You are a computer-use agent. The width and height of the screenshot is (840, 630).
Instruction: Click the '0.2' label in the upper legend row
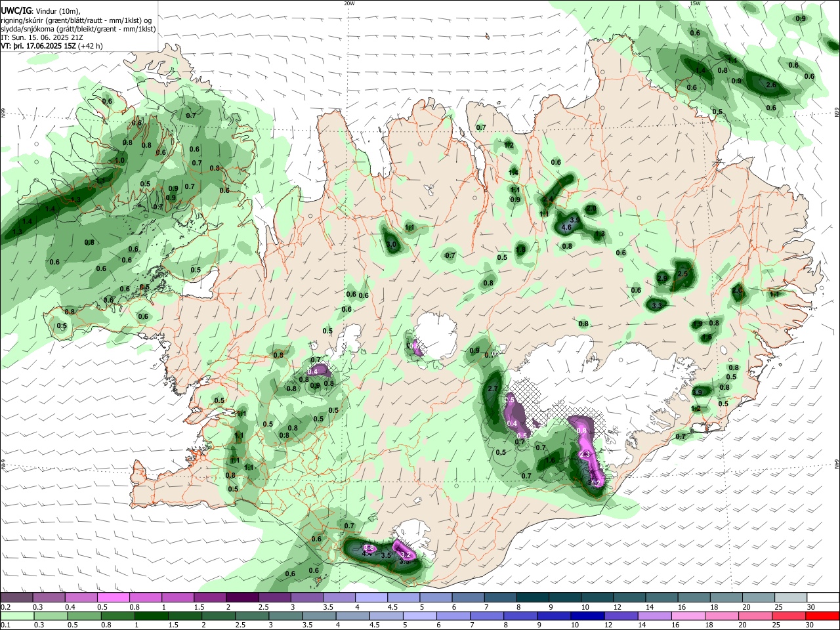tap(5, 607)
